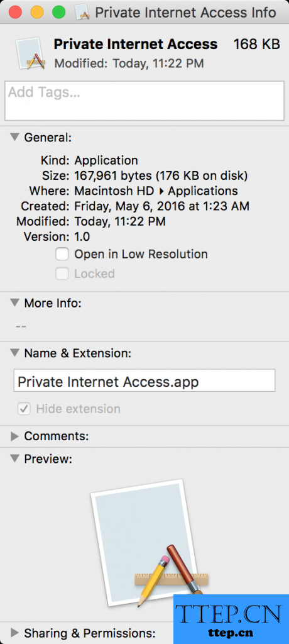Select the application icon beside the name header
The height and width of the screenshot is (644, 289).
tap(30, 53)
